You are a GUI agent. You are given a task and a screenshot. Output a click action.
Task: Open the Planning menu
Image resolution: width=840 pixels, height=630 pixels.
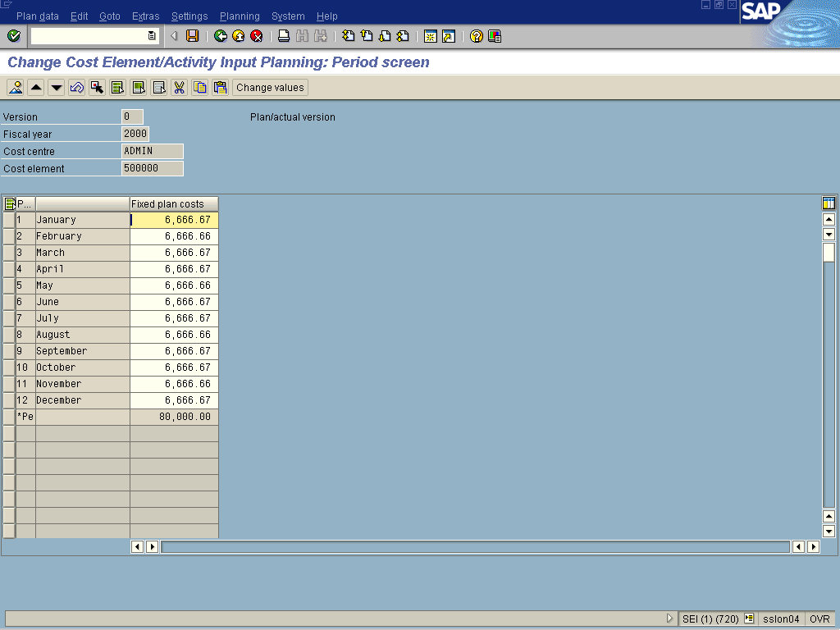coord(240,16)
